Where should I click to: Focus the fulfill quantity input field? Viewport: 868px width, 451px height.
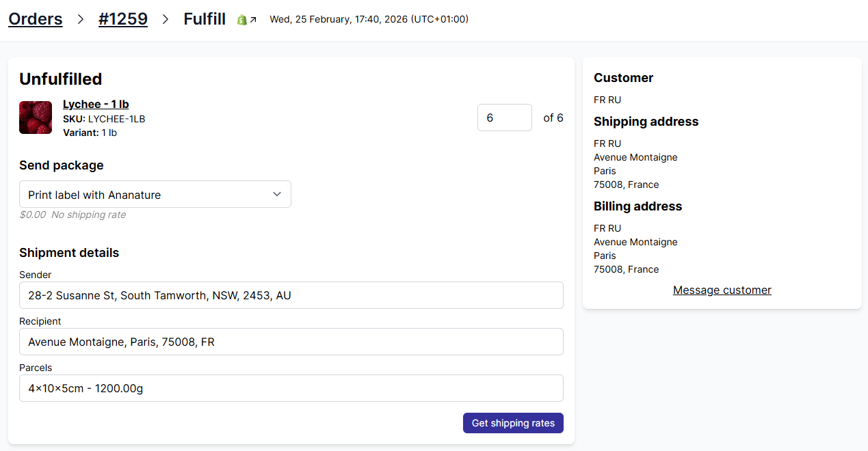[504, 118]
